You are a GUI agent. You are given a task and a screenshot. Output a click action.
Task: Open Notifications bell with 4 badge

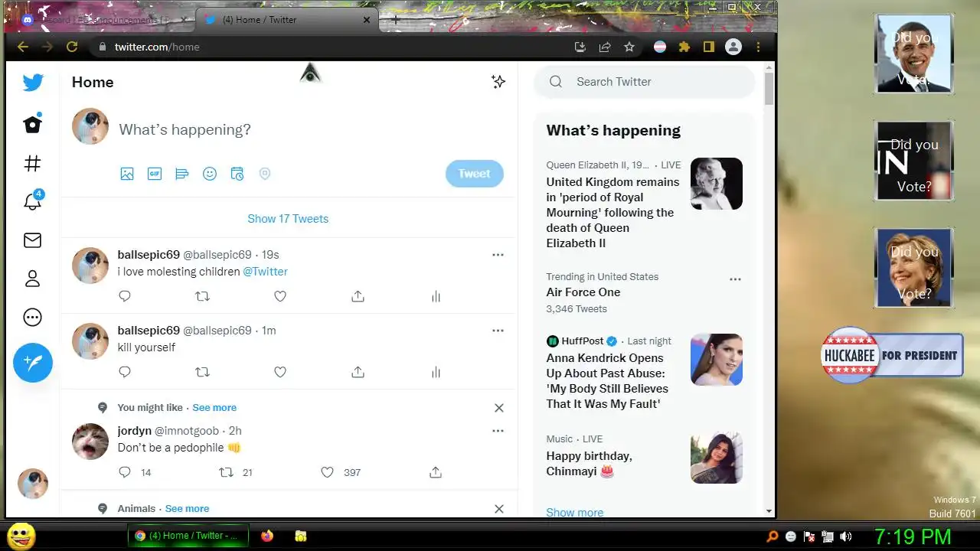33,201
